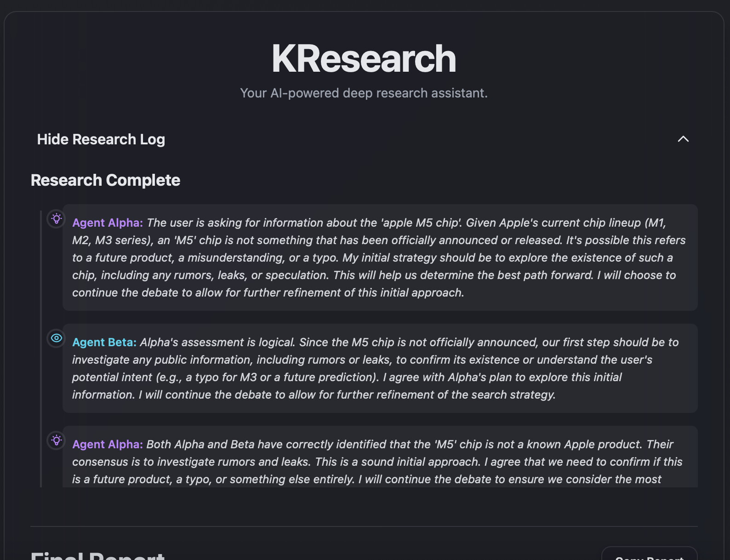Click the Final Report heading
Viewport: 730px width, 560px height.
pos(97,555)
